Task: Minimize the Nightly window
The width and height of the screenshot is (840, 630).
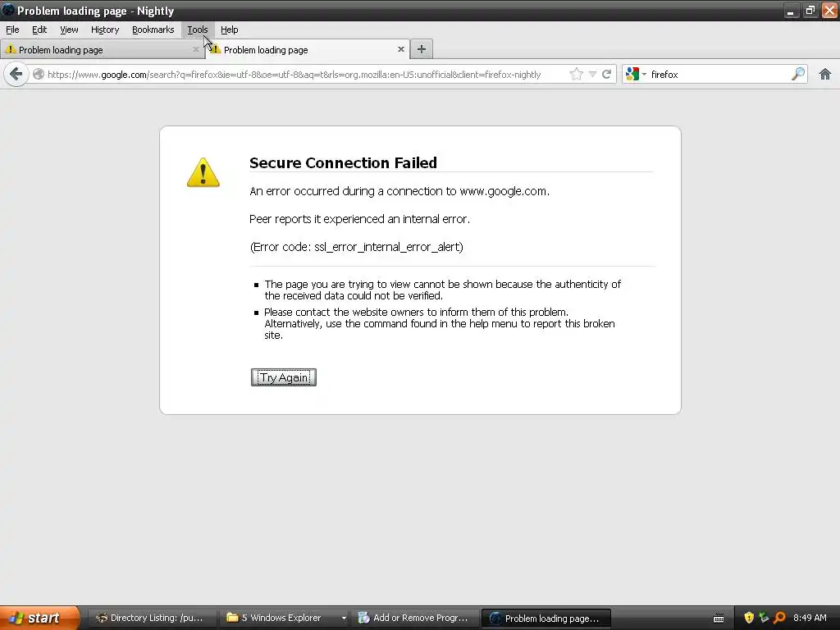Action: (791, 10)
